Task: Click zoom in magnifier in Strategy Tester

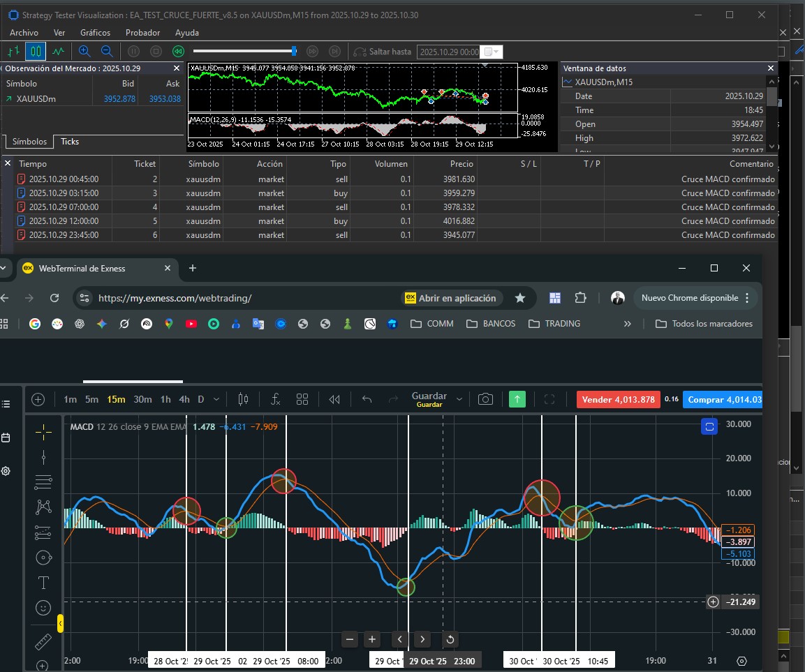Action: pos(84,51)
